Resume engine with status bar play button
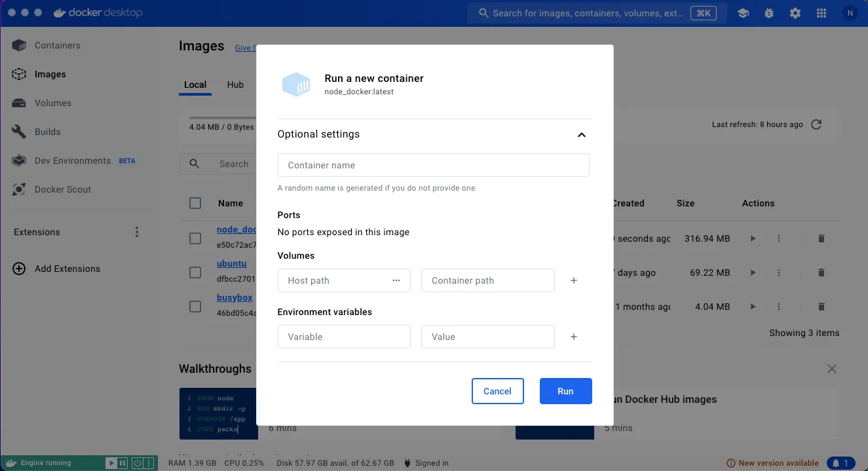This screenshot has height=471, width=868. click(x=111, y=463)
